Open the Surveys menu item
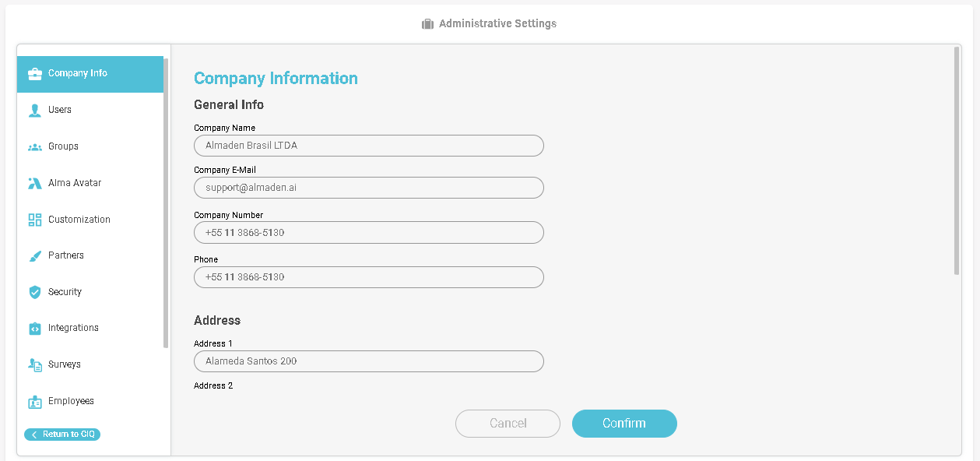Image resolution: width=980 pixels, height=461 pixels. pos(64,364)
